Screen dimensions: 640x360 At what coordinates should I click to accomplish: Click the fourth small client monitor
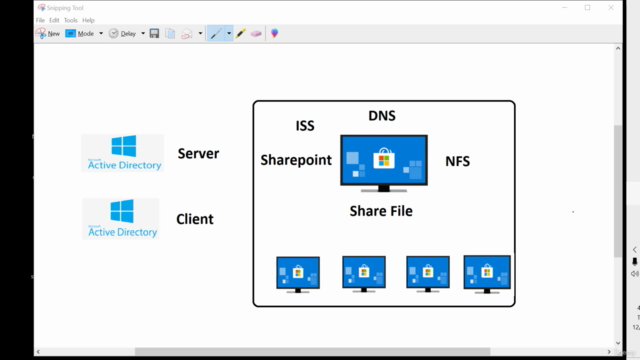[x=487, y=274]
